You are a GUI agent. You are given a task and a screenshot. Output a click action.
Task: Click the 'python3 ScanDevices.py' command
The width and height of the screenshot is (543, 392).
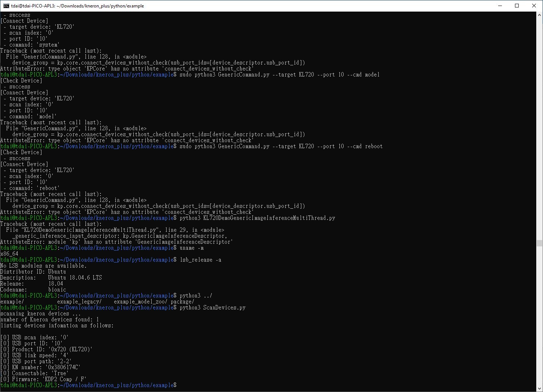point(212,308)
